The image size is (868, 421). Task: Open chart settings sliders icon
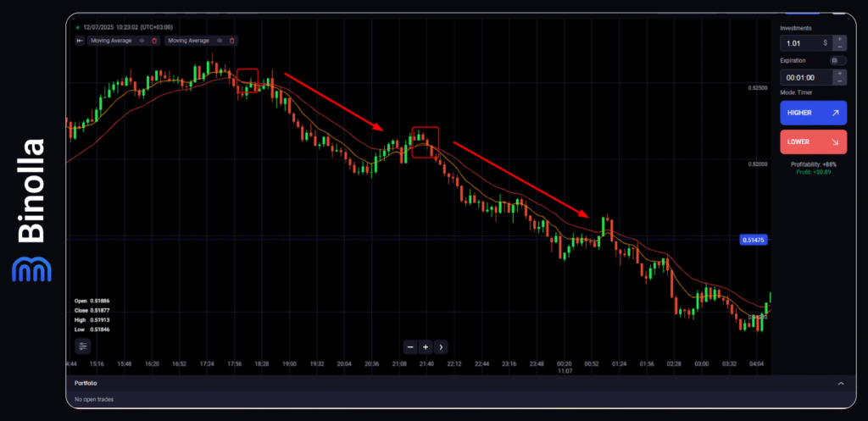[x=82, y=346]
